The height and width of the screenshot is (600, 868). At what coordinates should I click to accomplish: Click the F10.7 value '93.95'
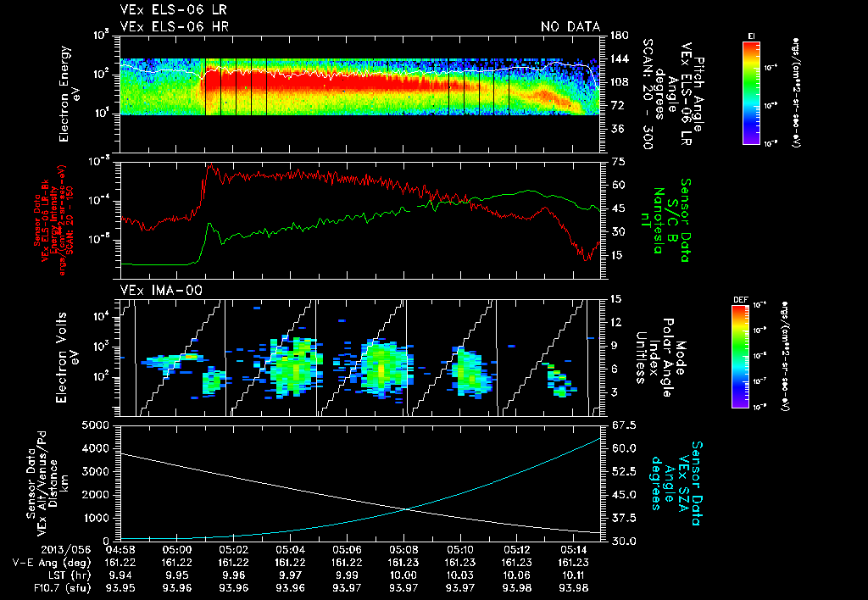(x=120, y=588)
